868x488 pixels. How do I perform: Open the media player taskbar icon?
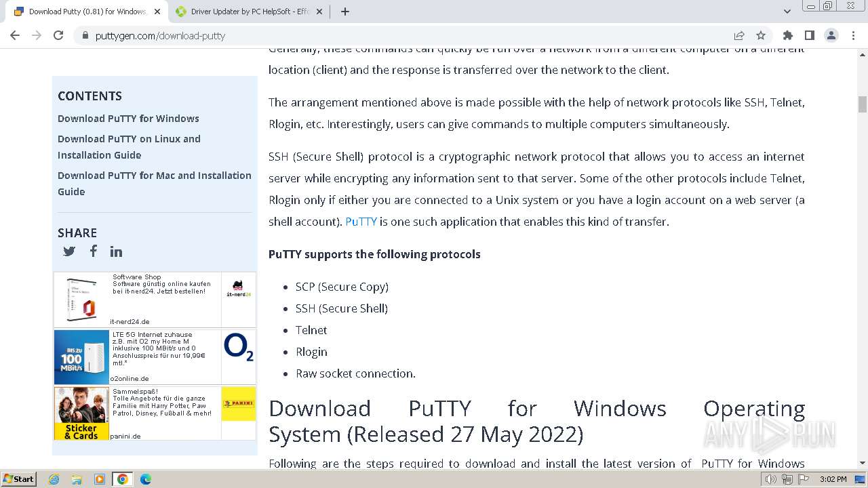coord(100,479)
